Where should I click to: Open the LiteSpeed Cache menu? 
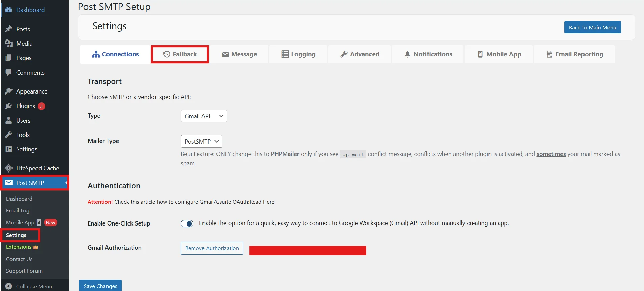click(34, 168)
